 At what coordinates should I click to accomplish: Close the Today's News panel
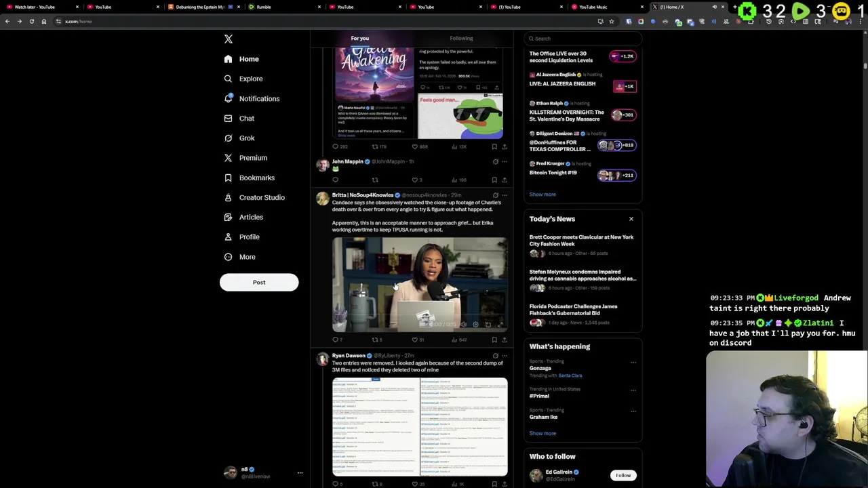tap(631, 219)
